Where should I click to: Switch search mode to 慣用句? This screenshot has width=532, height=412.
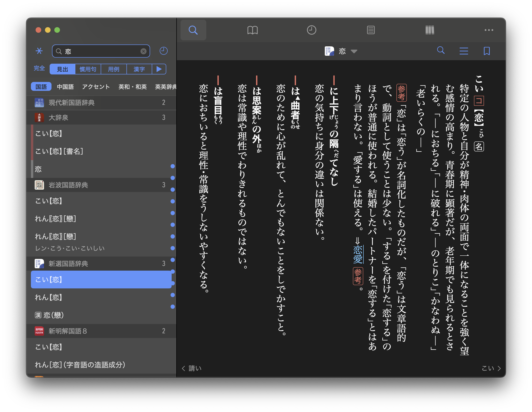point(88,69)
